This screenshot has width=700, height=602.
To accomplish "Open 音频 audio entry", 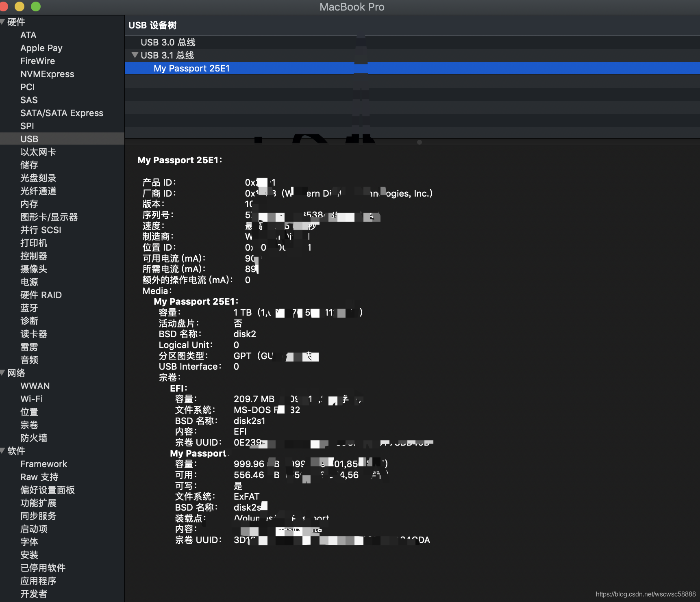I will (29, 360).
